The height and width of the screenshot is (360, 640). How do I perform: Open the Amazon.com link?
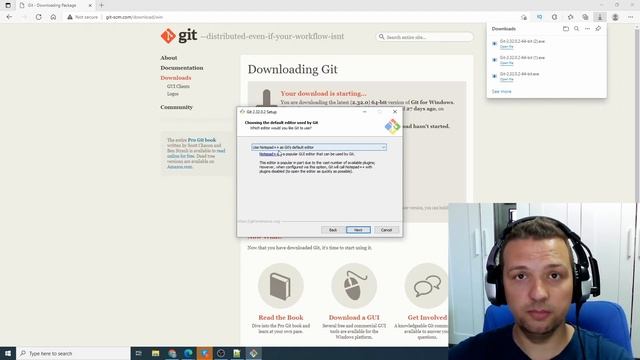180,167
